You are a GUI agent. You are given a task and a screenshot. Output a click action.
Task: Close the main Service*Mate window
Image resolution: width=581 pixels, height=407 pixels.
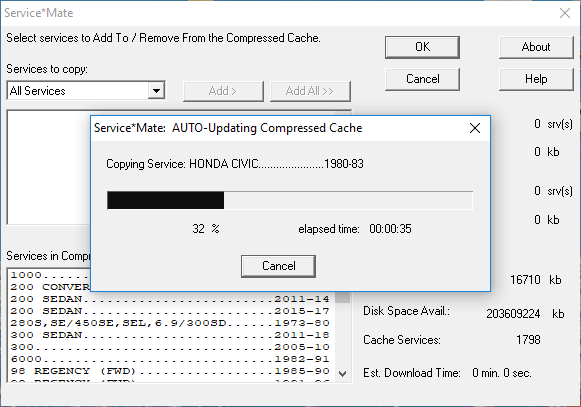click(x=565, y=13)
